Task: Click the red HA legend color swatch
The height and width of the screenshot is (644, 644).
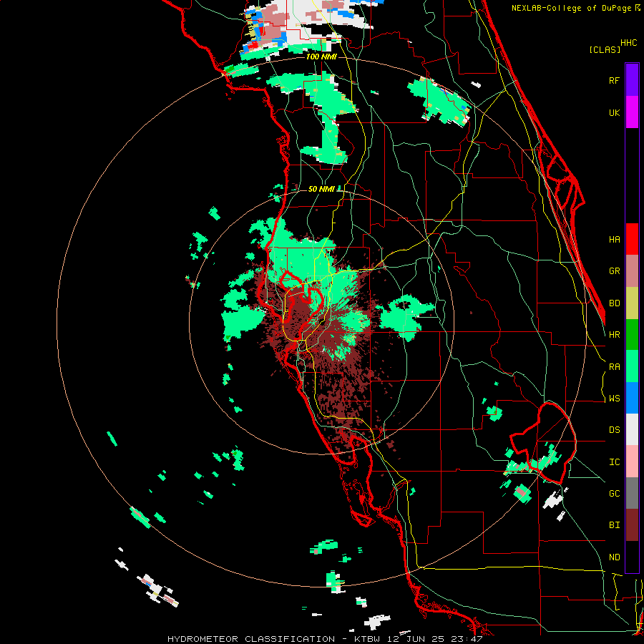Action: (x=632, y=239)
